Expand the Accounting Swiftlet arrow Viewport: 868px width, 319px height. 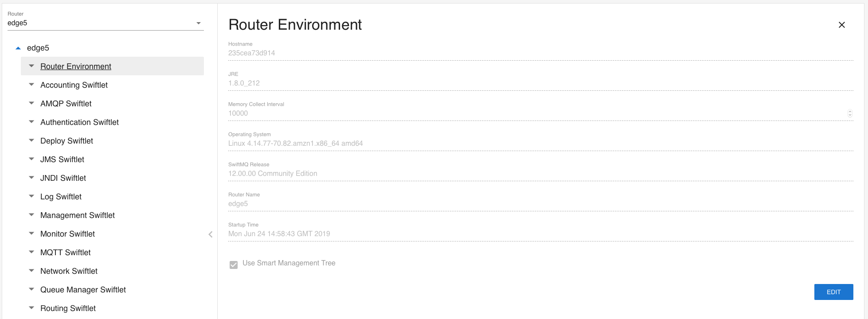pyautogui.click(x=31, y=85)
